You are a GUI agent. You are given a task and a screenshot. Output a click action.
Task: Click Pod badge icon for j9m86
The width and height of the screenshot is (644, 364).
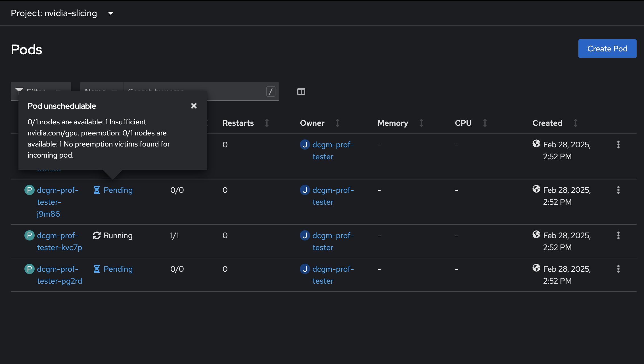29,190
